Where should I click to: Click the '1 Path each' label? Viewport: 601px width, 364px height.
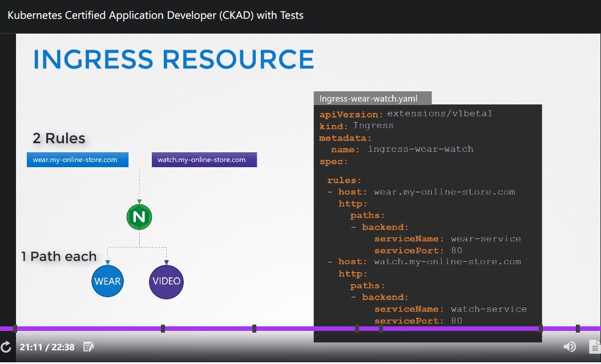coord(59,256)
